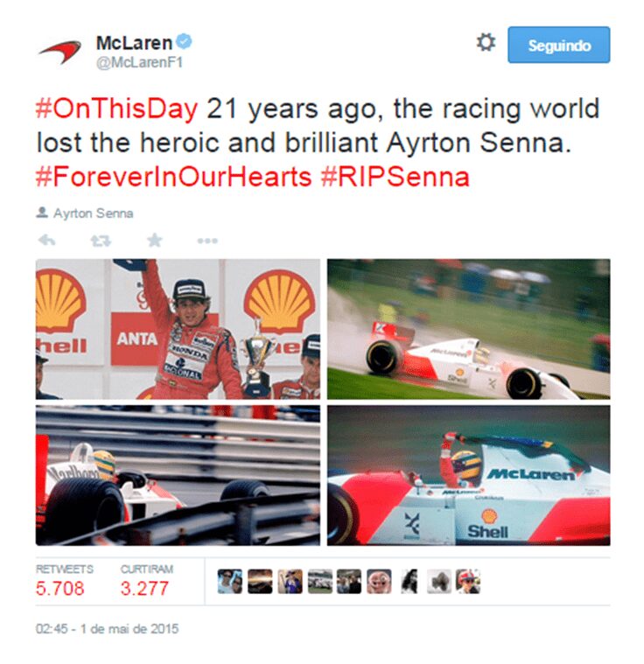View the 5.708 retweets count
Image resolution: width=644 pixels, height=664 pixels.
60,589
